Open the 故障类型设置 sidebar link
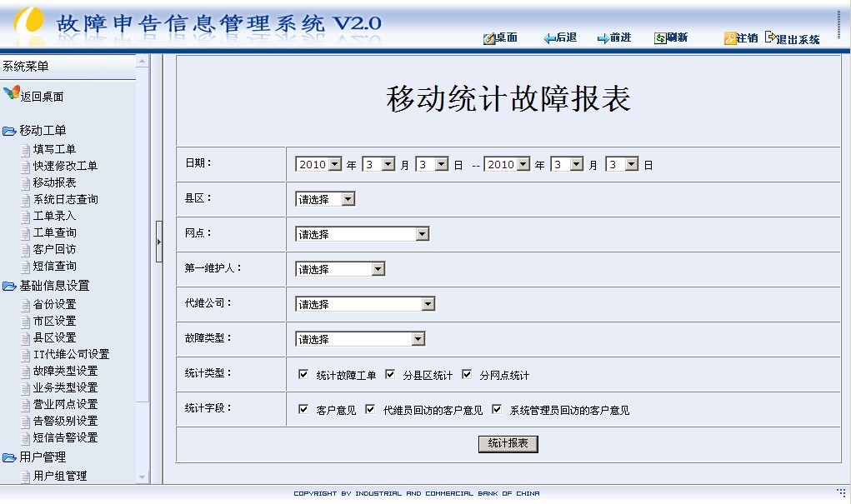The width and height of the screenshot is (851, 504). [x=65, y=371]
